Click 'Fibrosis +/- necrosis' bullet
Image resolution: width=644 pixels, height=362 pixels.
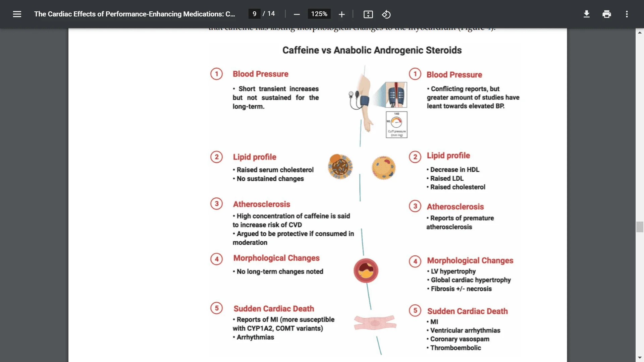pyautogui.click(x=460, y=289)
